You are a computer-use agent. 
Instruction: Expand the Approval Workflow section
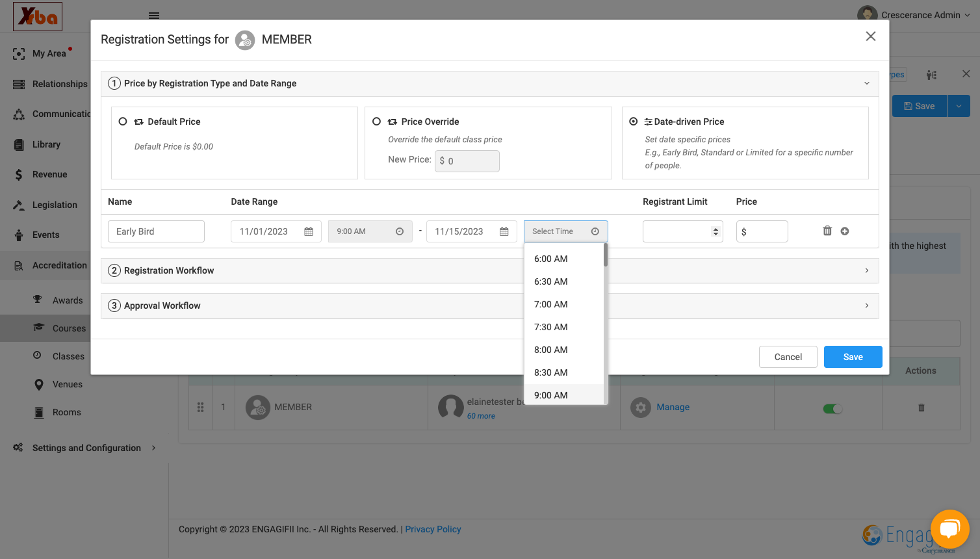click(x=866, y=305)
